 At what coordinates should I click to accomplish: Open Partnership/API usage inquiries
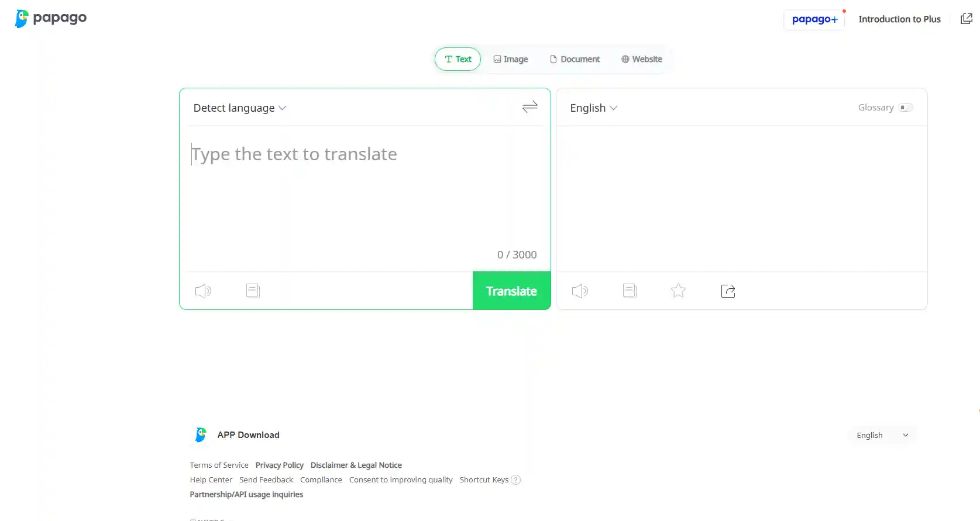pyautogui.click(x=246, y=495)
